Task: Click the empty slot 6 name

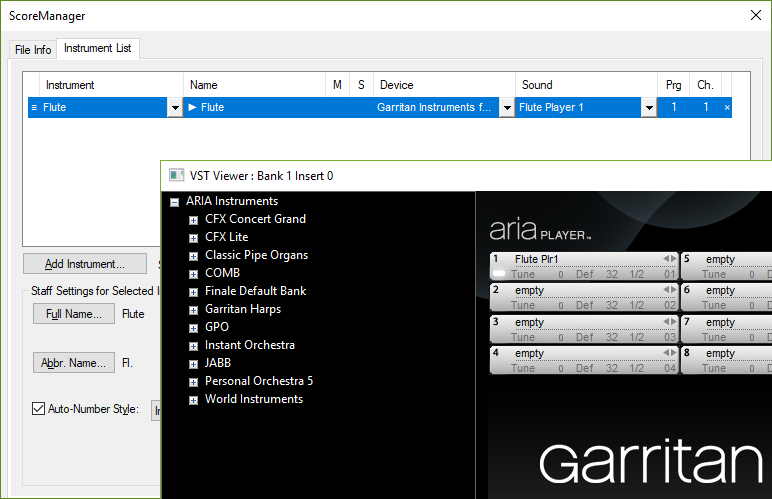Action: click(720, 290)
